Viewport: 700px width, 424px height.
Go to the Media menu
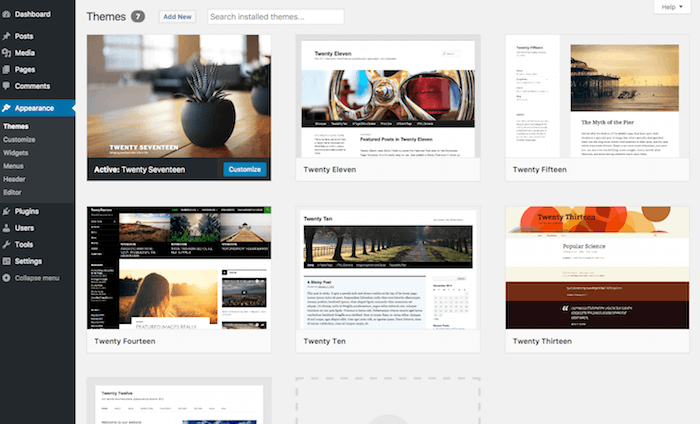click(25, 53)
